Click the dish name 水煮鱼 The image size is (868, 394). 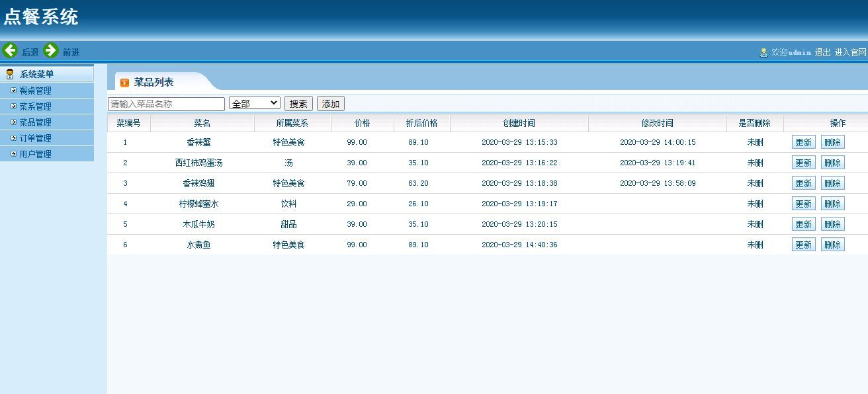[x=198, y=245]
